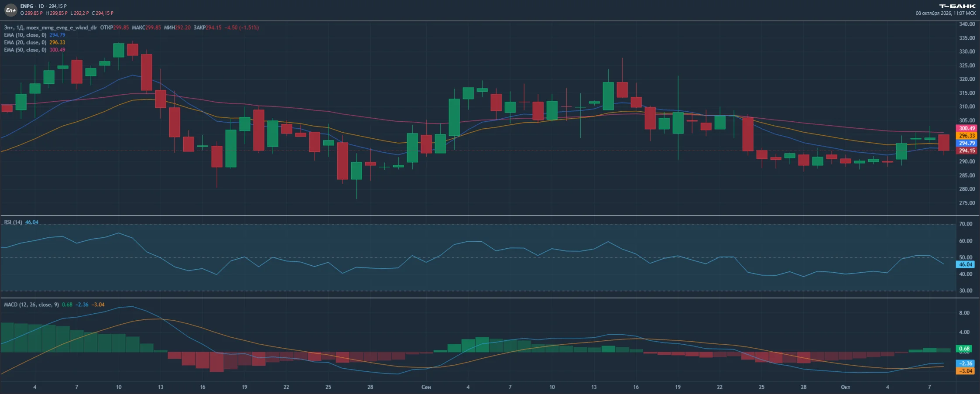The image size is (980, 394).
Task: Click the 8.00 MACD scale label
Action: (964, 313)
